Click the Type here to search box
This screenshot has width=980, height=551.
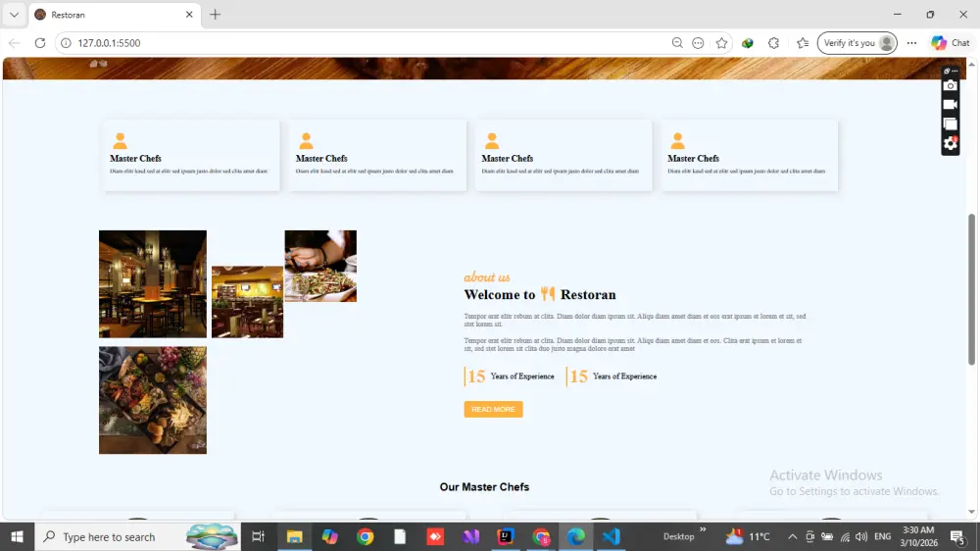pos(137,536)
